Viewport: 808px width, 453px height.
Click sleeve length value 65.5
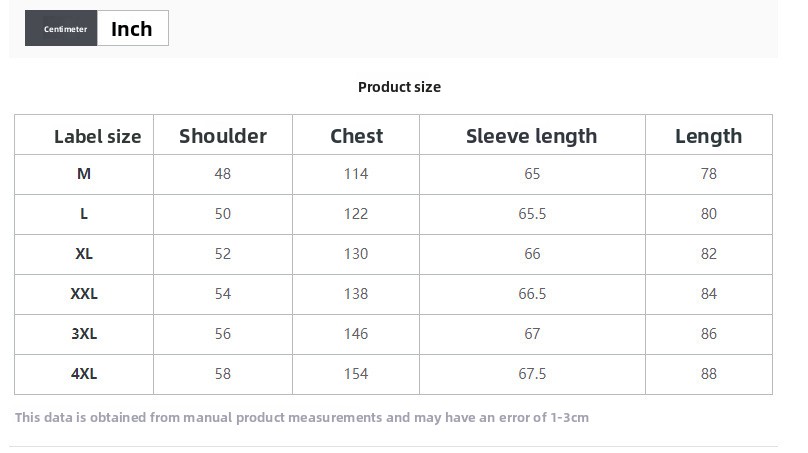point(532,214)
